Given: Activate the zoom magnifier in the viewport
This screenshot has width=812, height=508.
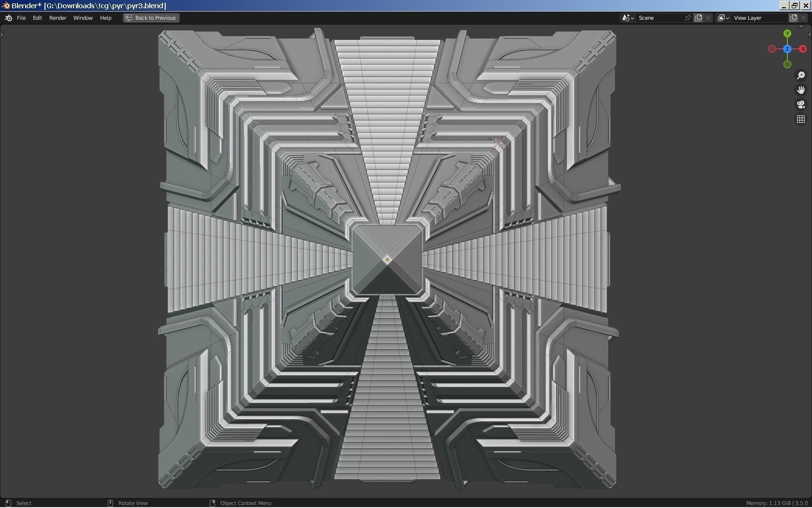Looking at the screenshot, I should pos(801,75).
